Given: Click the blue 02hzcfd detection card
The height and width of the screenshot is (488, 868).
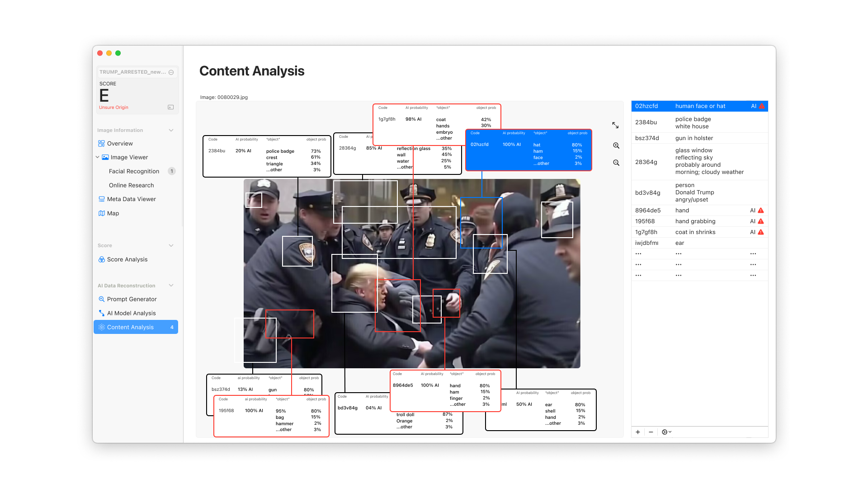Looking at the screenshot, I should [x=528, y=150].
